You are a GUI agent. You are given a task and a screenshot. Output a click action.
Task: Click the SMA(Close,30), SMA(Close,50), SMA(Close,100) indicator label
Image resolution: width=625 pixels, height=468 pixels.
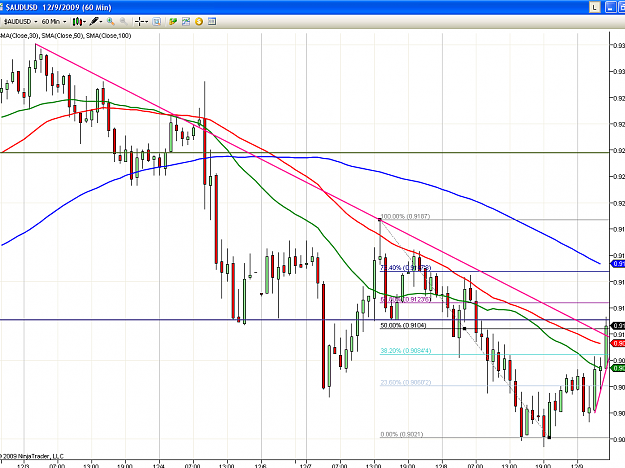coord(66,36)
